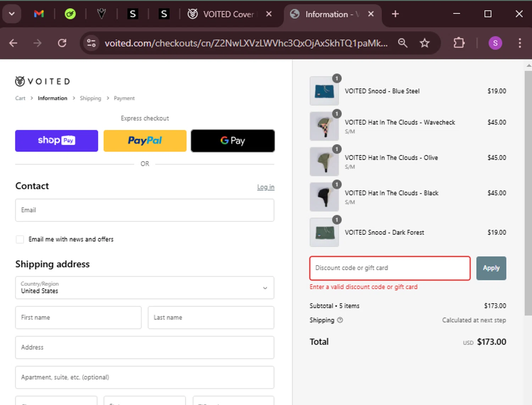Click the Snood Dark Forest thumbnail
The height and width of the screenshot is (405, 532).
[x=324, y=232]
